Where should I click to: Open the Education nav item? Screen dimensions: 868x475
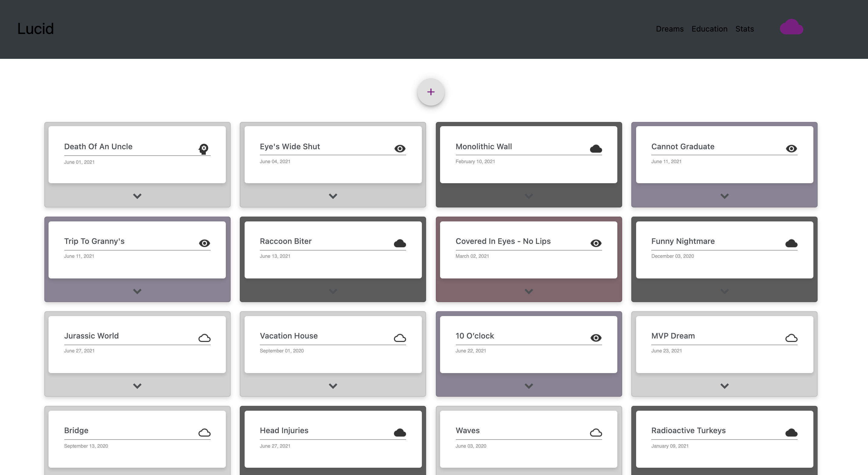709,29
